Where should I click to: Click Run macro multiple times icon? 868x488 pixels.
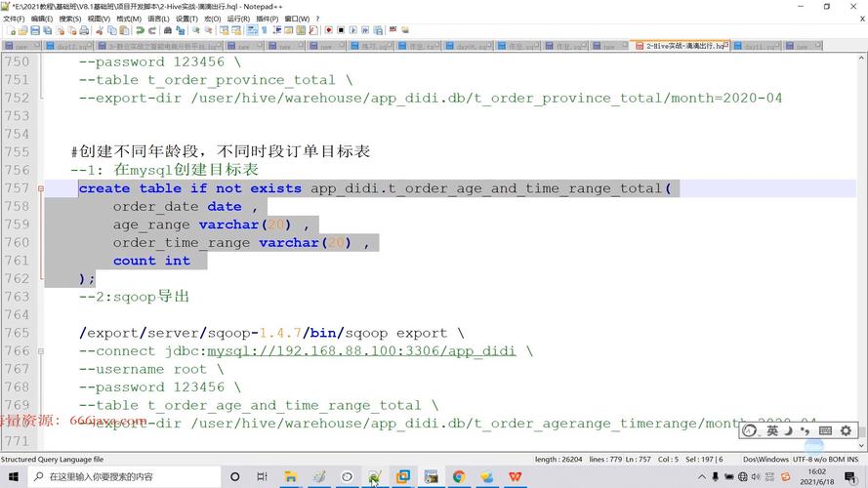coord(365,30)
